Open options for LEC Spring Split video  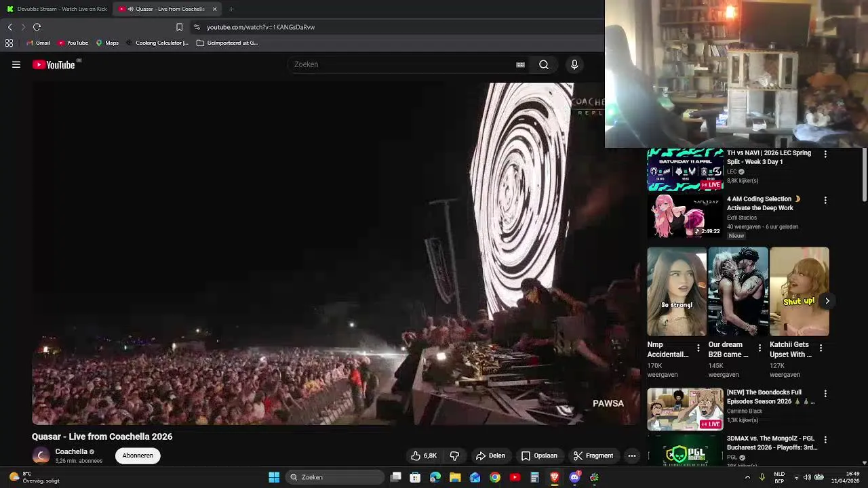[825, 155]
